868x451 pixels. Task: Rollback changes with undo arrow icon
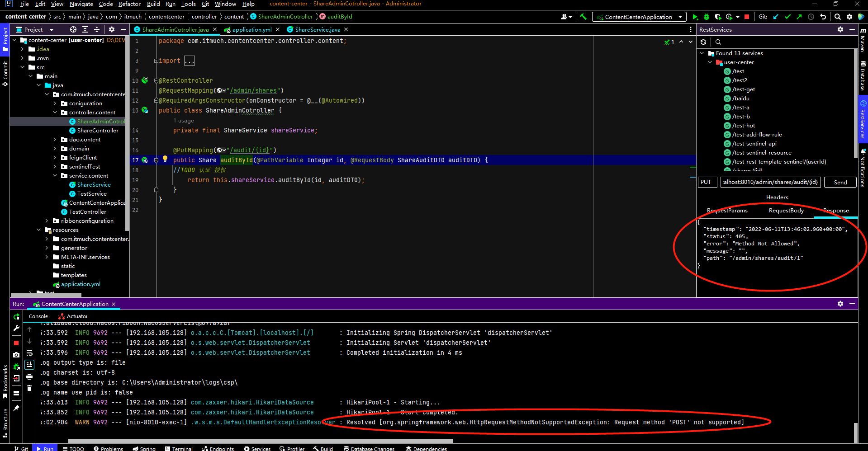[823, 17]
